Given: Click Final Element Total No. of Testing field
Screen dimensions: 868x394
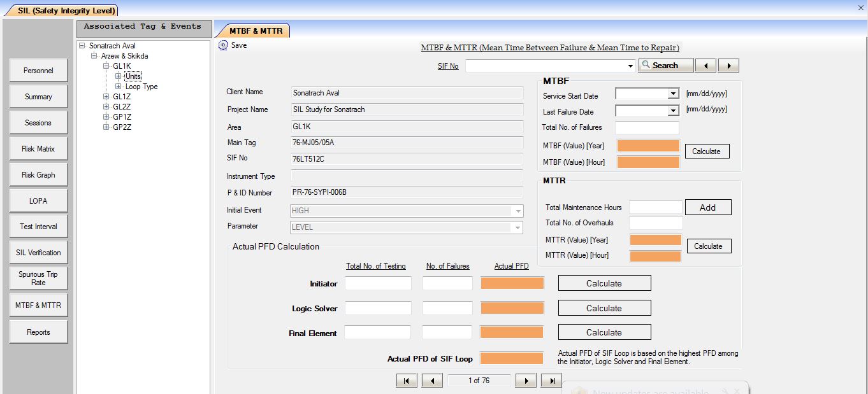Looking at the screenshot, I should [378, 332].
